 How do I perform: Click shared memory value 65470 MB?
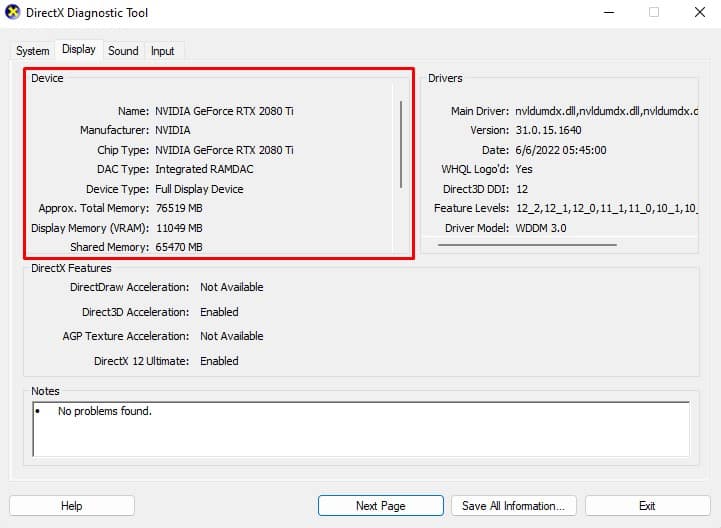179,247
